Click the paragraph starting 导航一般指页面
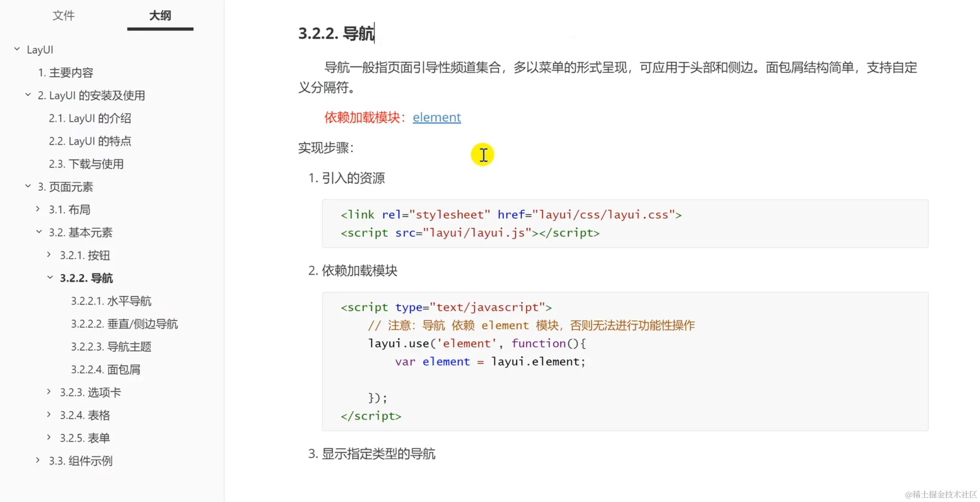 pyautogui.click(x=608, y=77)
